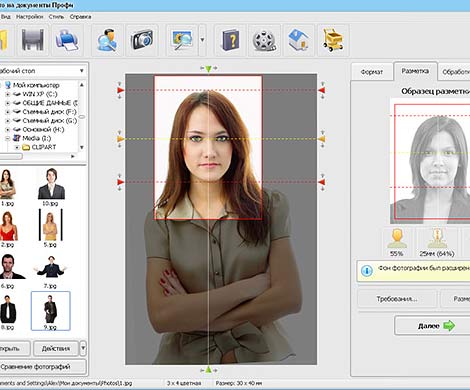
Task: Click the blue info icon in message
Action: point(367,270)
